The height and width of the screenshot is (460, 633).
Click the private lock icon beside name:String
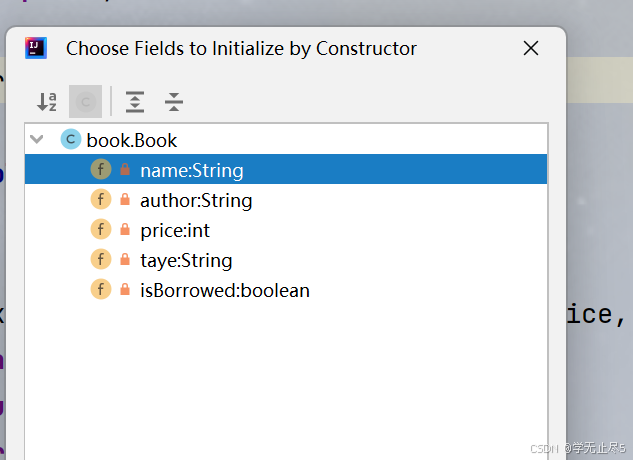pyautogui.click(x=125, y=170)
